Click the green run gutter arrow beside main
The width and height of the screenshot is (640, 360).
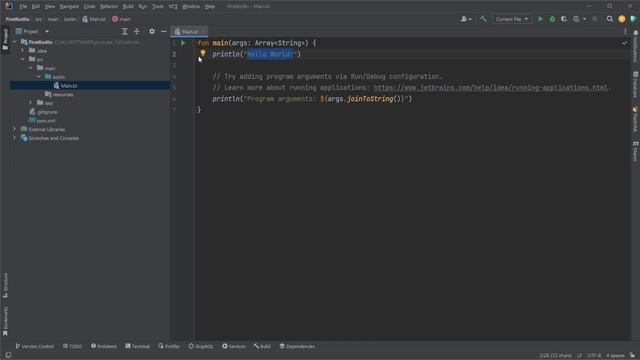[183, 43]
